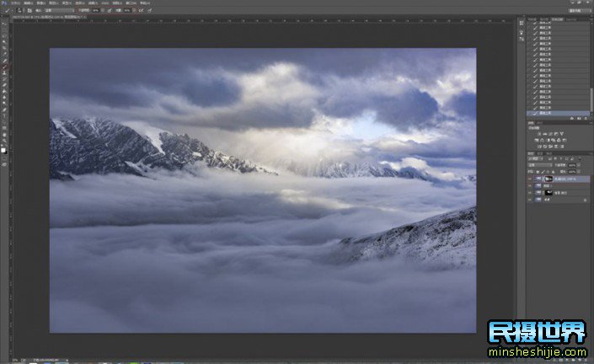The width and height of the screenshot is (594, 364).
Task: Select the highlighted last 画笔工具 history state
Action: click(559, 113)
